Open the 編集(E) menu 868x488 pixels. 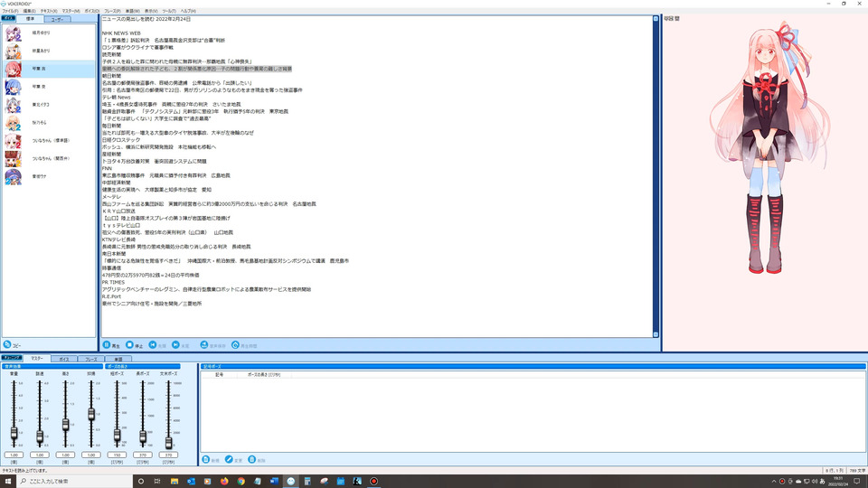pyautogui.click(x=29, y=11)
